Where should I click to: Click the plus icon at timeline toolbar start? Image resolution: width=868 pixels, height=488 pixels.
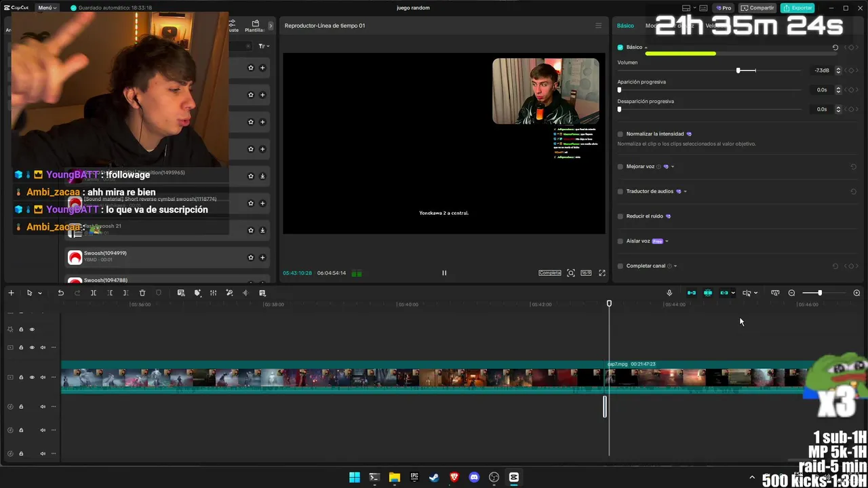(x=11, y=293)
